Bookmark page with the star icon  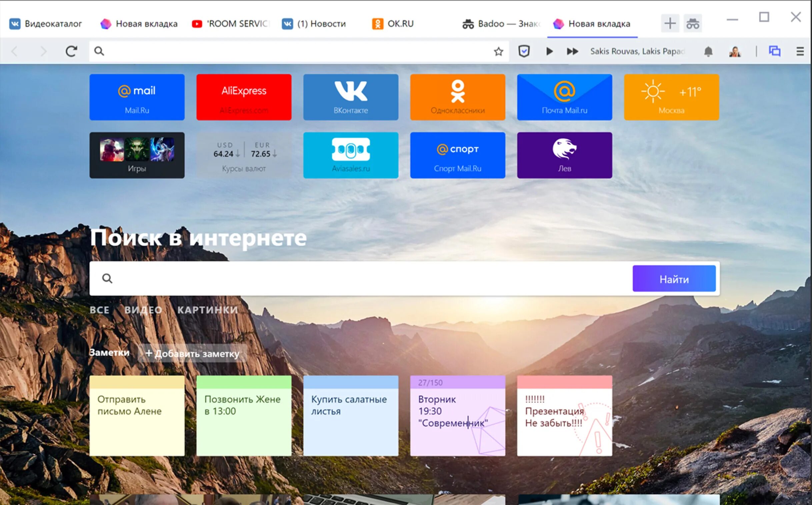click(x=498, y=51)
